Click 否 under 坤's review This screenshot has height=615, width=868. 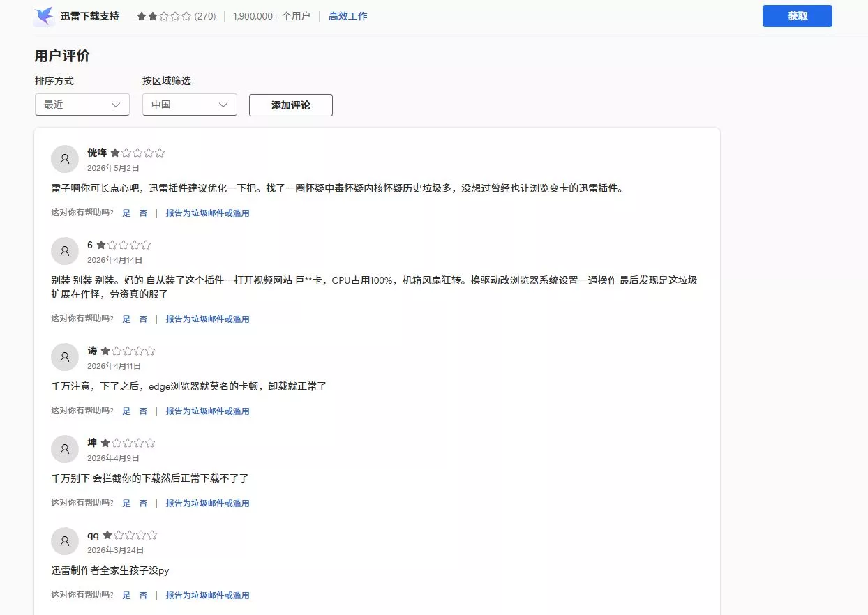pyautogui.click(x=143, y=503)
